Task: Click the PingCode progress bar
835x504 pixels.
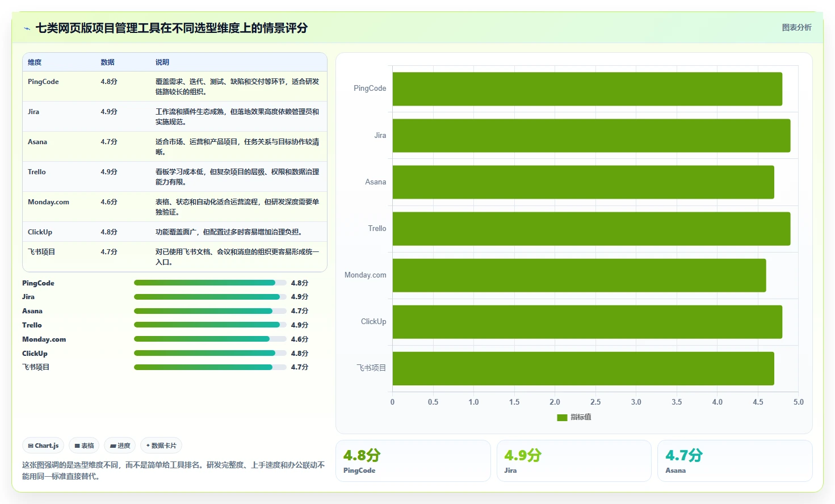Action: 210,283
